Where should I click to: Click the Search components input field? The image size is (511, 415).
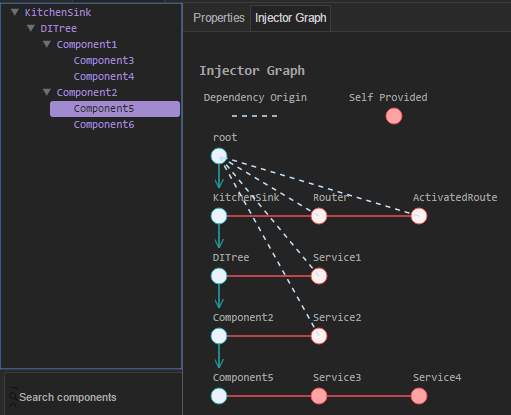(x=93, y=397)
